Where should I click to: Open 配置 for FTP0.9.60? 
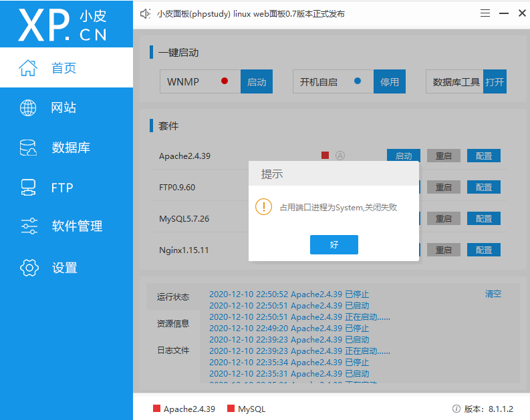[x=484, y=187]
